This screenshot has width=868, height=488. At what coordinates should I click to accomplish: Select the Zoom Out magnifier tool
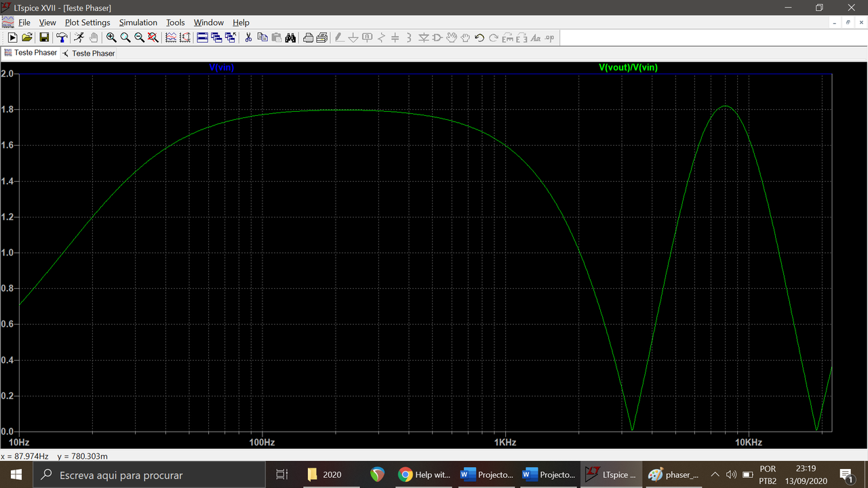coord(140,38)
